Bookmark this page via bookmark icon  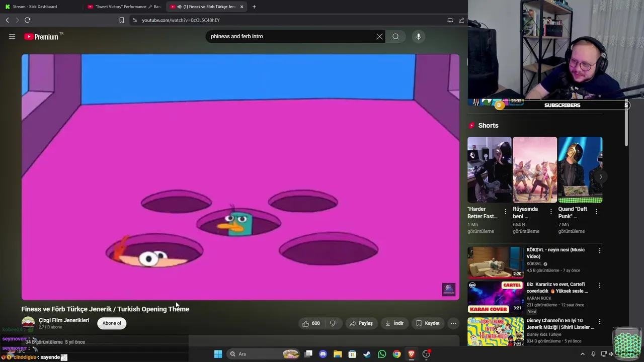point(122,20)
